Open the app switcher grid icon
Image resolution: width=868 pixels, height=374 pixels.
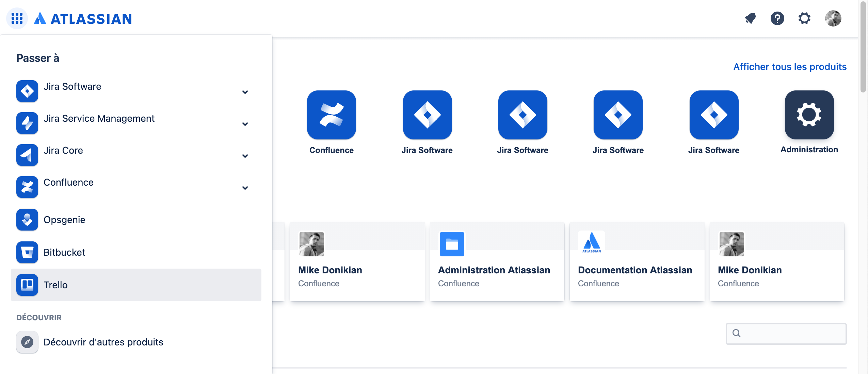pos(17,18)
